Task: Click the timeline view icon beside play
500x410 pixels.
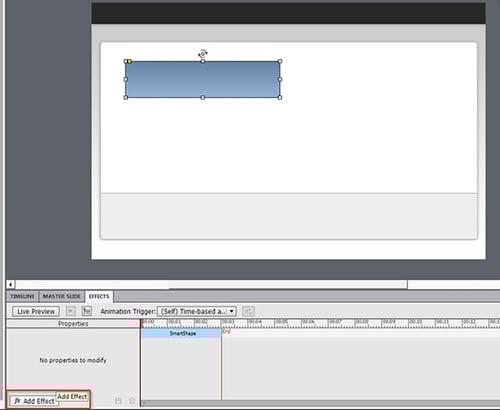Action: [87, 311]
